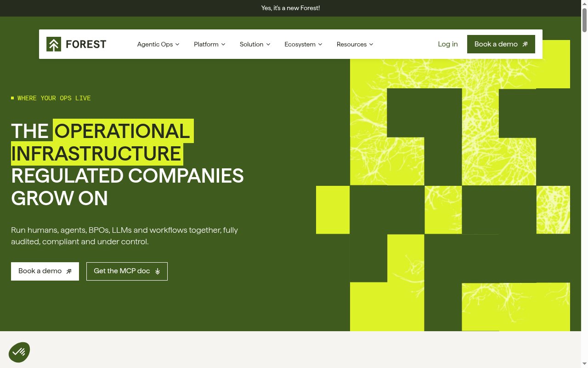Click the 'REGULATED COMPANIES' heading line
The height and width of the screenshot is (368, 588).
pos(127,176)
